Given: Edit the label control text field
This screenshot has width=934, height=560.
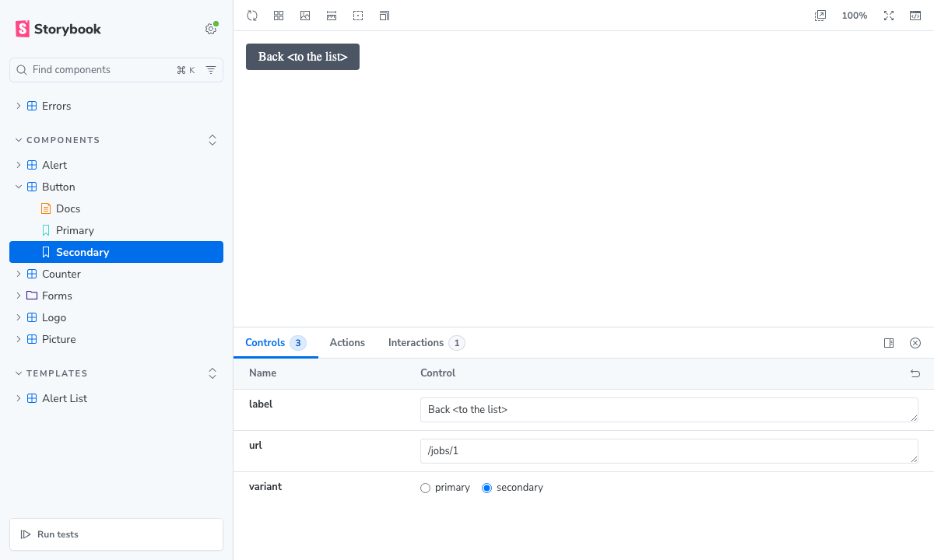Looking at the screenshot, I should [x=669, y=410].
